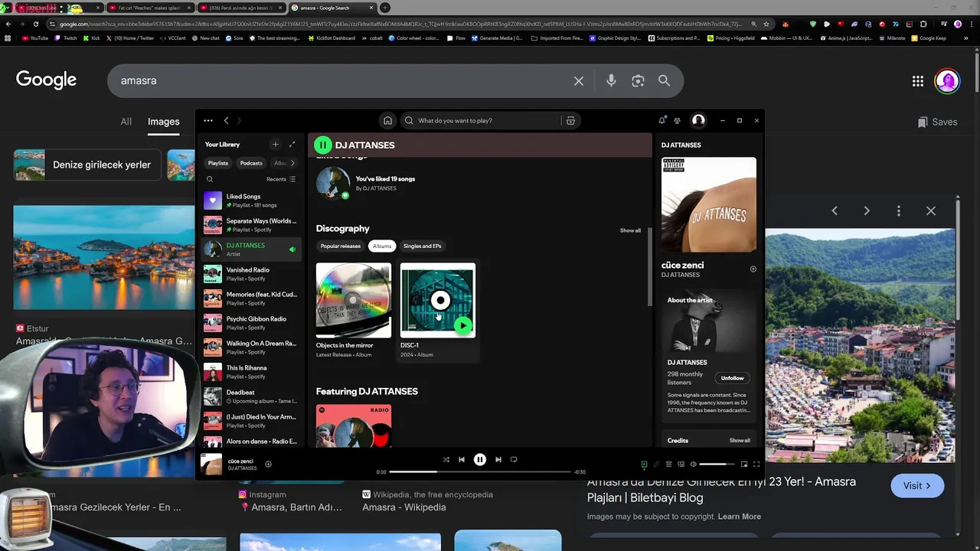Show next image in Google preview panel
980x551 pixels.
(867, 210)
